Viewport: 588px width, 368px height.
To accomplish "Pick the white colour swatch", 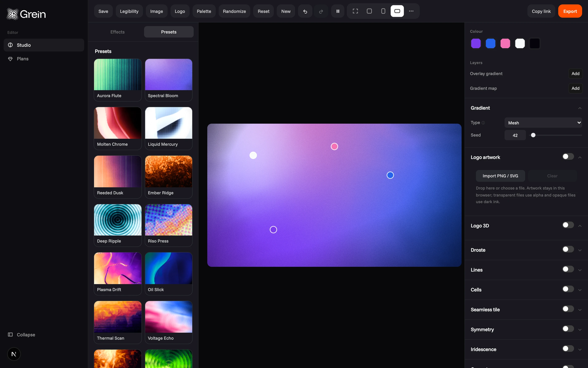I will pos(520,44).
